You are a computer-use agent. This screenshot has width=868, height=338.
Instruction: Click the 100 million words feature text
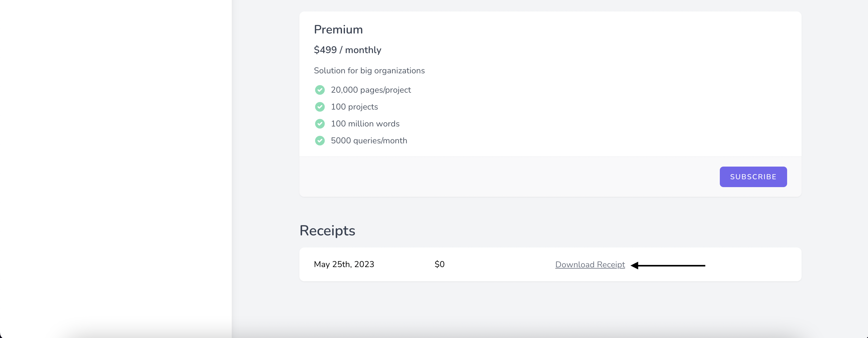[365, 124]
